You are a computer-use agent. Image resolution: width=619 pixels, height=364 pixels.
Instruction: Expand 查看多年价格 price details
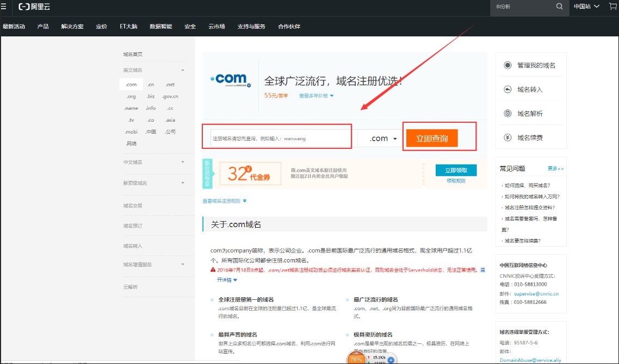316,96
